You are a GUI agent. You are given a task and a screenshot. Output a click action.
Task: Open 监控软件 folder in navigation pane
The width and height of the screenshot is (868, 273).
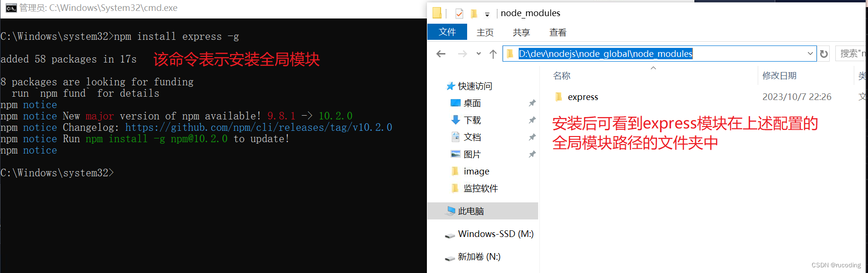click(x=481, y=188)
